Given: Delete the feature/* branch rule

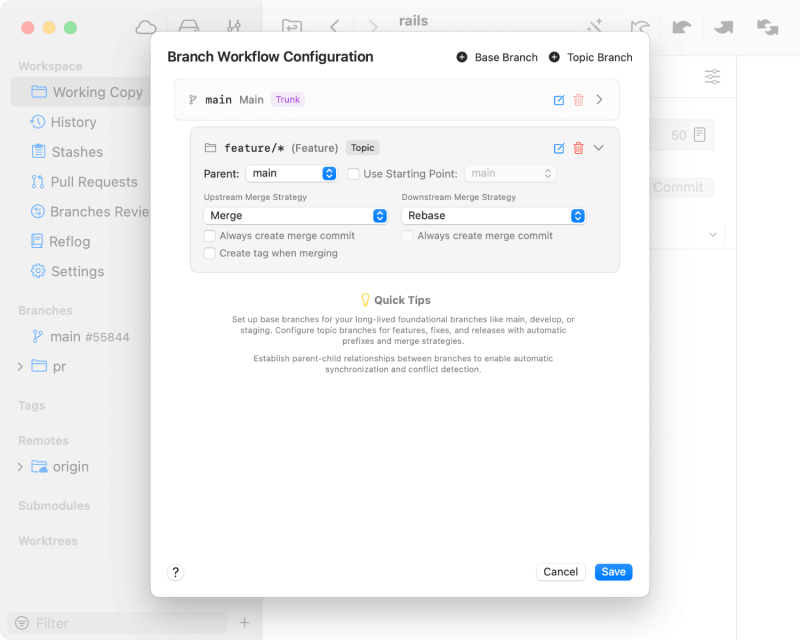Looking at the screenshot, I should click(580, 147).
